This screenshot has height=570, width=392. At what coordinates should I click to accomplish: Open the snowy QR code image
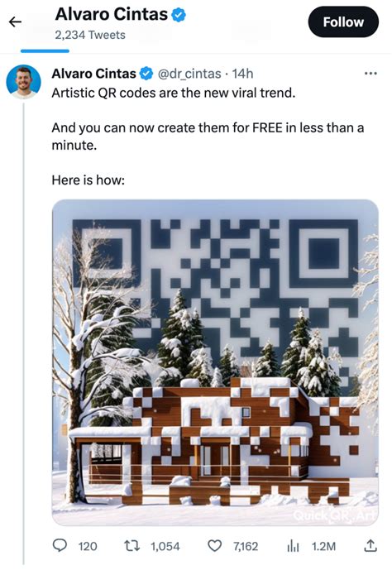pyautogui.click(x=215, y=362)
